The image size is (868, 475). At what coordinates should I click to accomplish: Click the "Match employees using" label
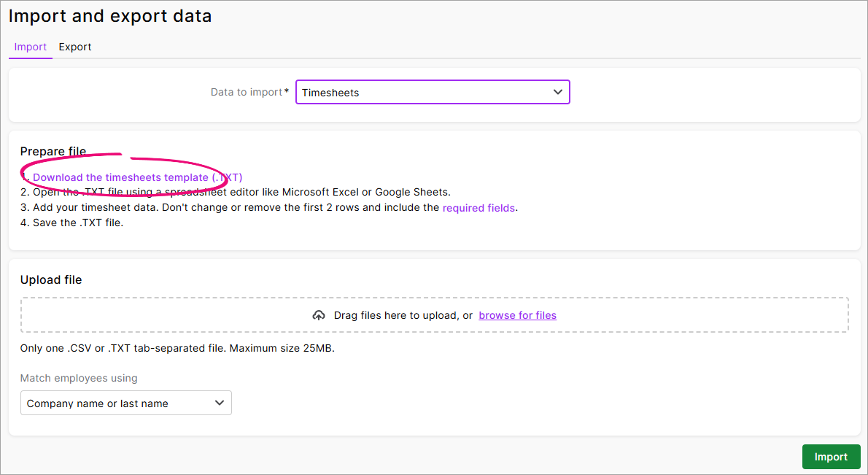(x=78, y=378)
